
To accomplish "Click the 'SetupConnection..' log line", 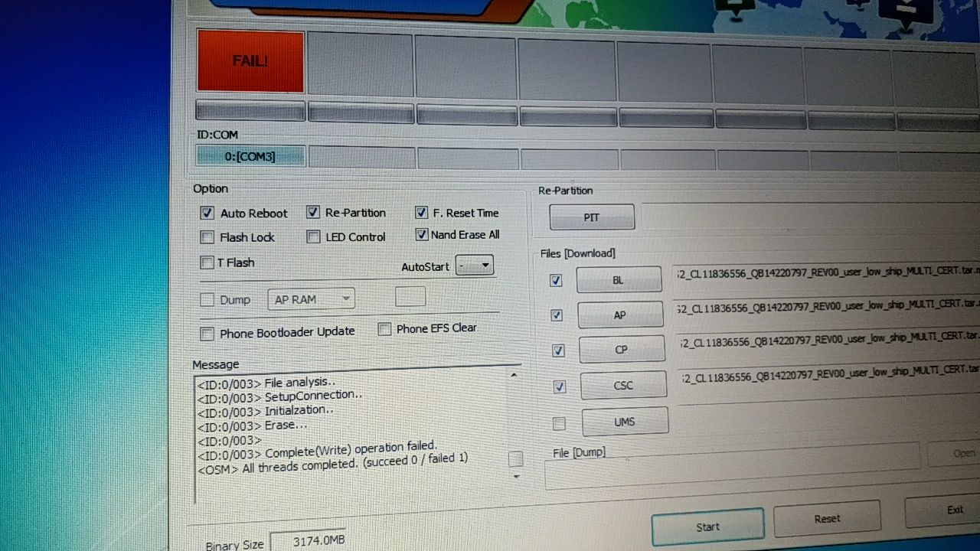I will (x=279, y=396).
